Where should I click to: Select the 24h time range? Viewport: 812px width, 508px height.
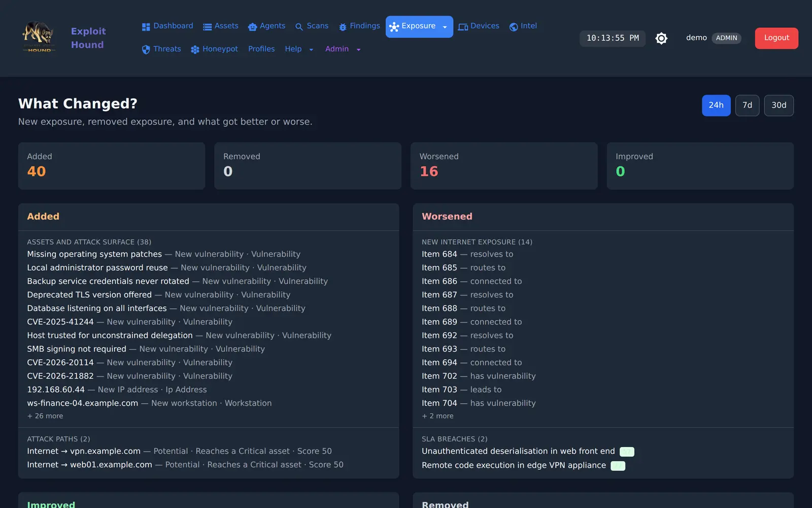tap(716, 105)
